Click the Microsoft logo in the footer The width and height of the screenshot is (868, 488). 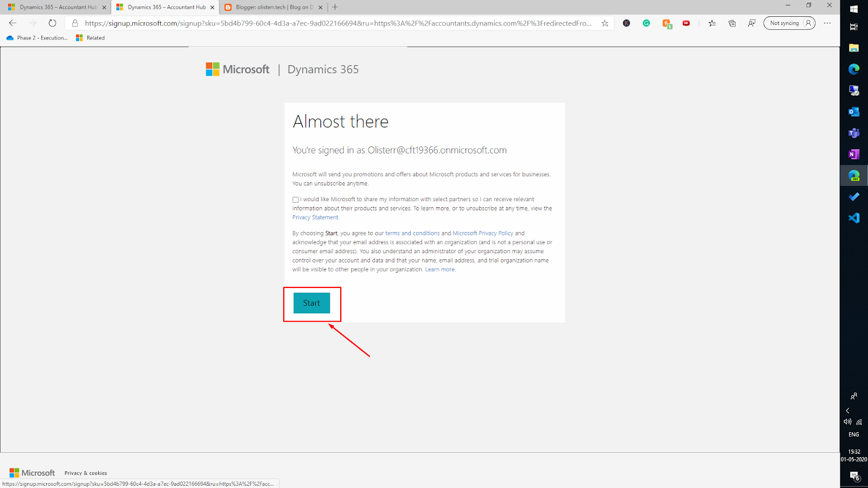click(x=32, y=473)
